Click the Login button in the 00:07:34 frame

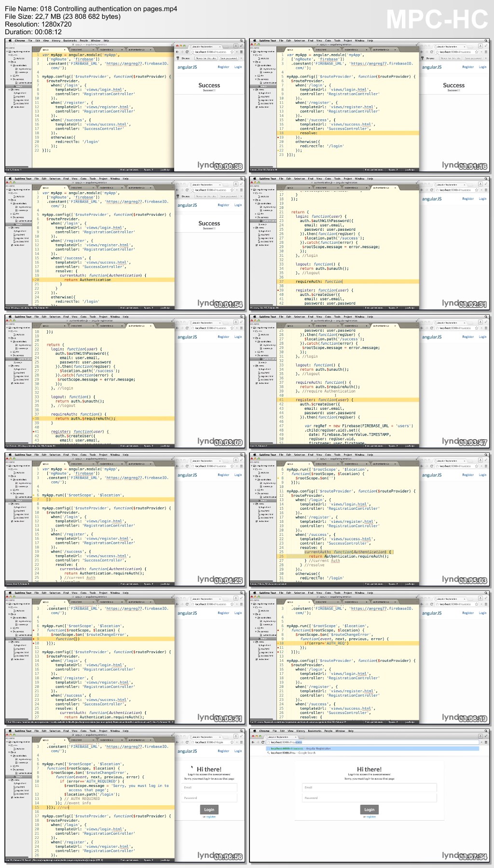369,810
